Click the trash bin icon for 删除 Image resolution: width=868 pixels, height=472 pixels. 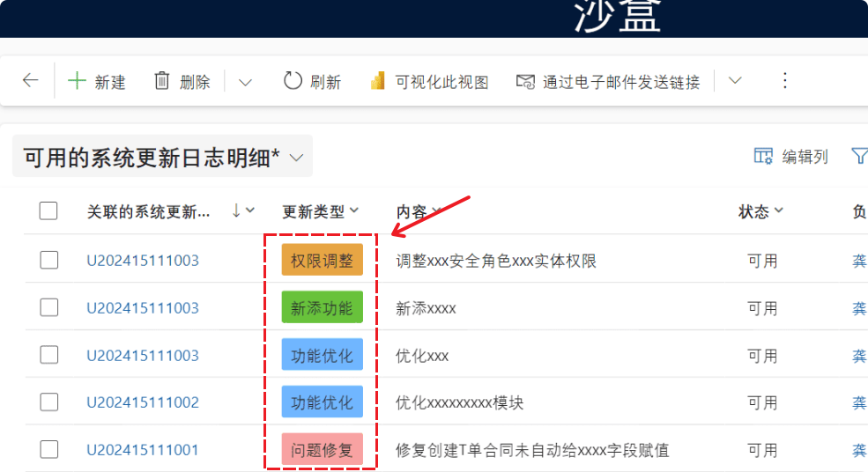click(x=161, y=81)
